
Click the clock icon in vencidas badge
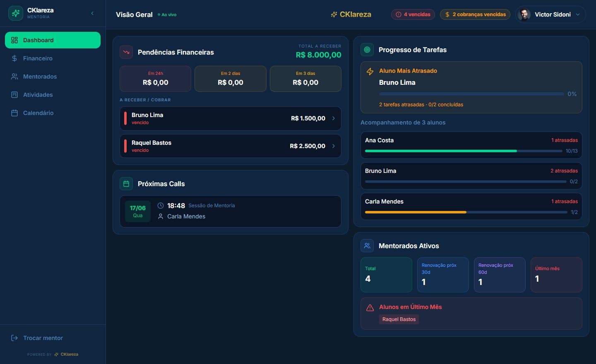click(x=399, y=14)
